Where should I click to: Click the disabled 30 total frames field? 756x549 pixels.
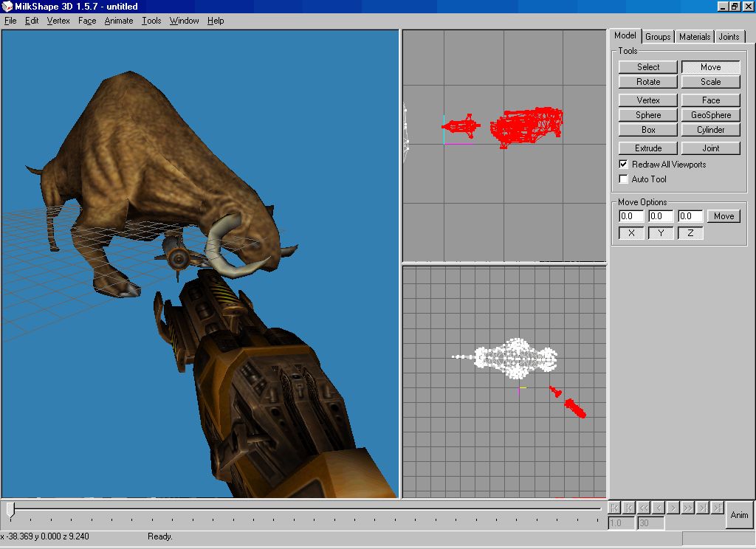(x=651, y=523)
